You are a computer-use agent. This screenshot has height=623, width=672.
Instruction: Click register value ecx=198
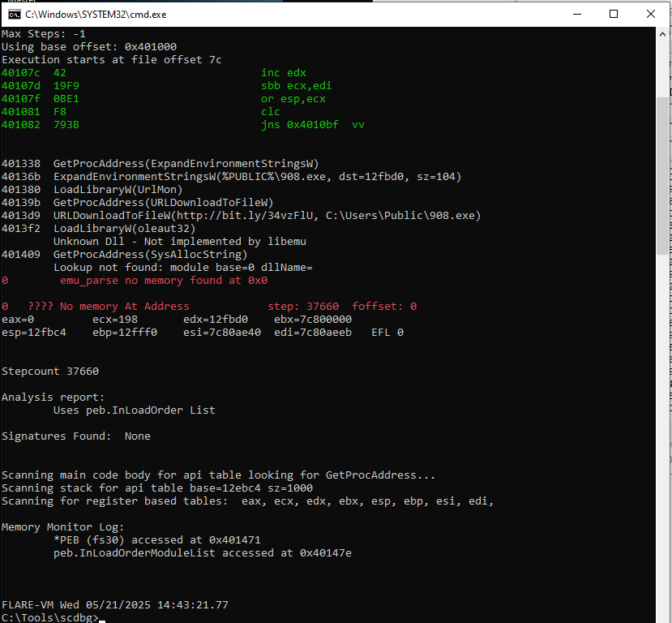pyautogui.click(x=115, y=320)
